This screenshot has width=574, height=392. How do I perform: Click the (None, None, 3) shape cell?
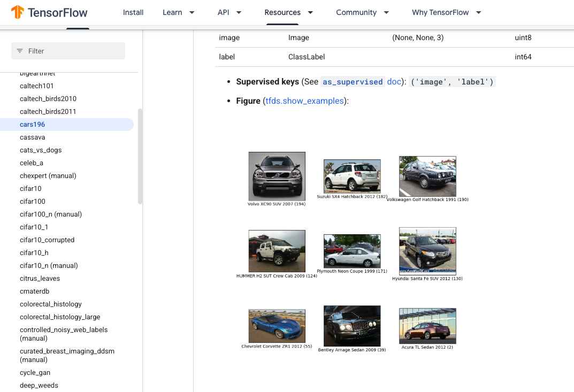[x=418, y=37]
